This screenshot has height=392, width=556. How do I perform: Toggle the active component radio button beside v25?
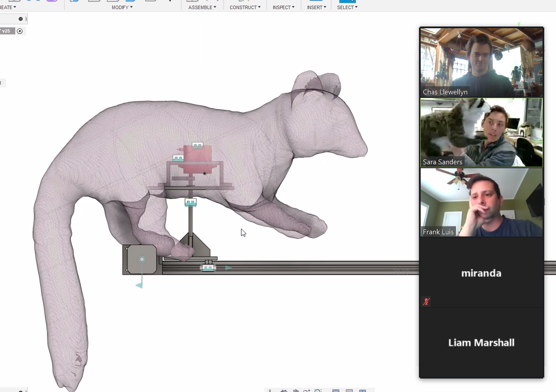pos(20,31)
